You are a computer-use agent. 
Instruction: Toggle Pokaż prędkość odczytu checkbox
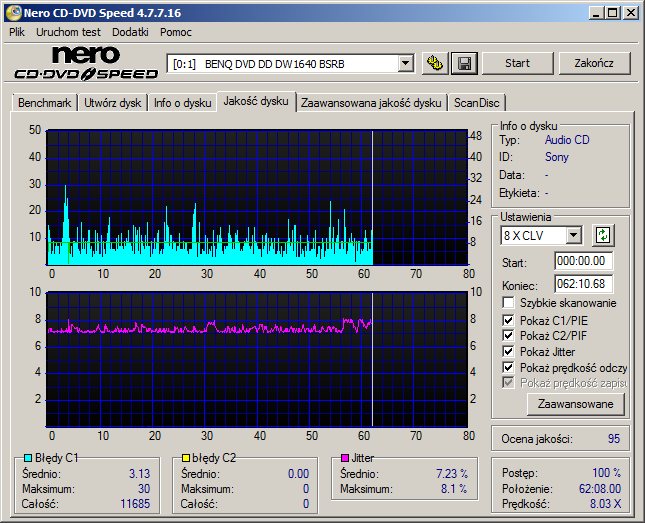(x=508, y=367)
